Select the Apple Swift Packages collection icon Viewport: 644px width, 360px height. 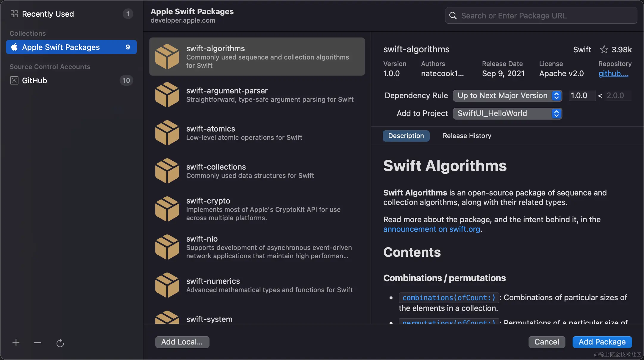[14, 47]
